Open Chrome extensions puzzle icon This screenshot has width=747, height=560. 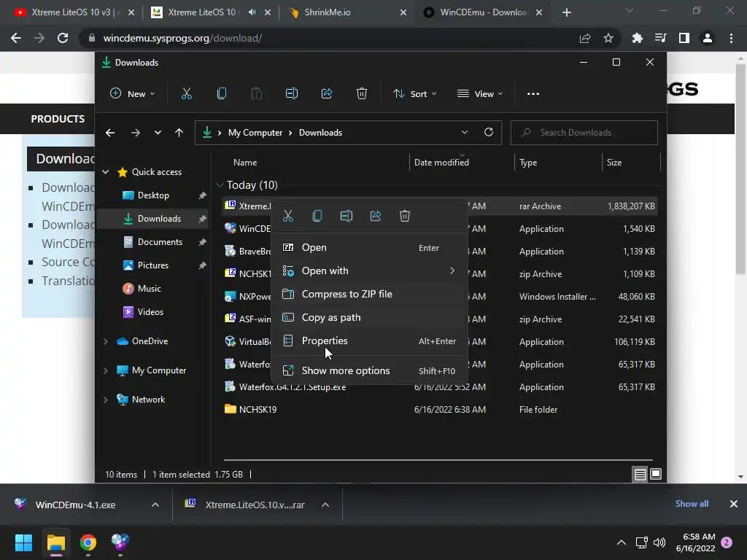coord(637,38)
